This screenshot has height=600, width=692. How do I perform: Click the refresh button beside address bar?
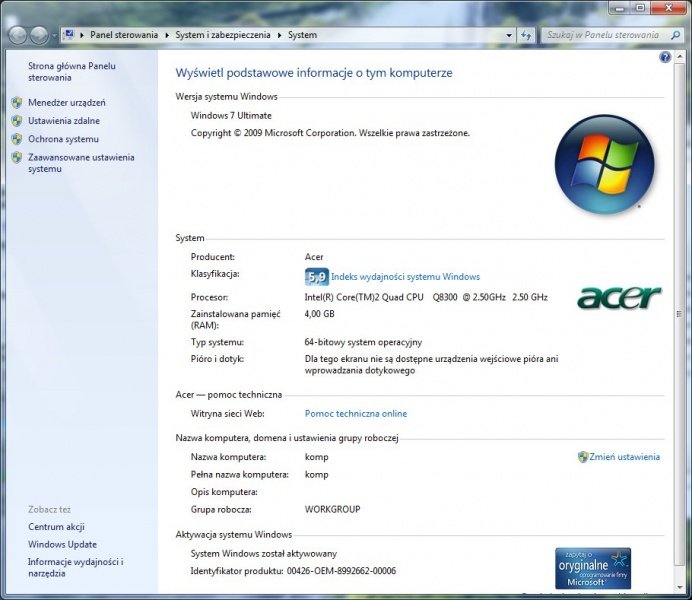(526, 35)
